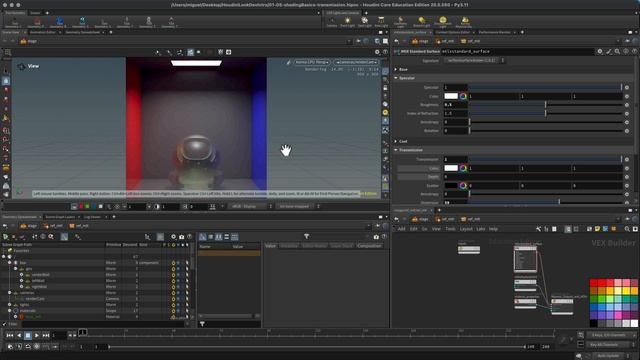Switch to the Animation Editor tab
640x360 pixels.
coord(43,32)
